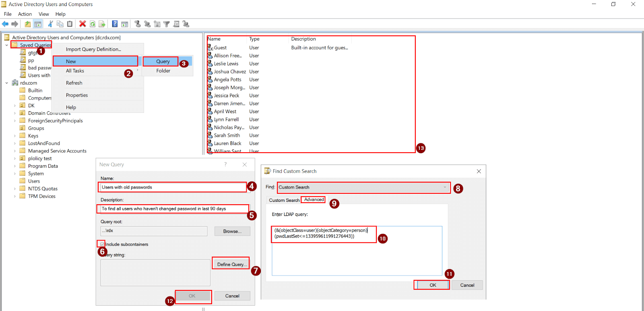Viewport: 644px width, 311px height.
Task: Click the Find Custom Search title icon
Action: [x=268, y=171]
